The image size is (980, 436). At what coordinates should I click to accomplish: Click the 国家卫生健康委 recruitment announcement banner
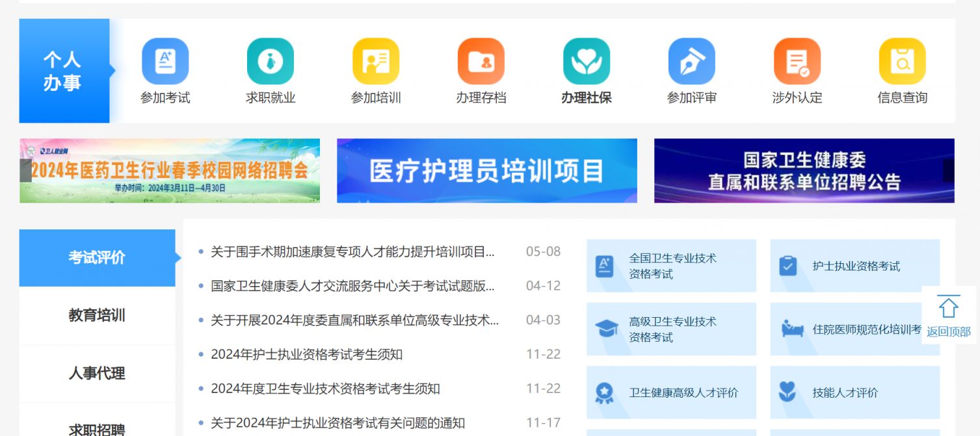pos(804,171)
